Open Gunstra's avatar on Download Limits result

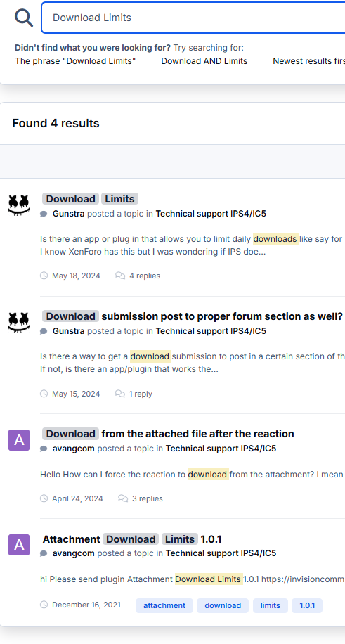(19, 205)
